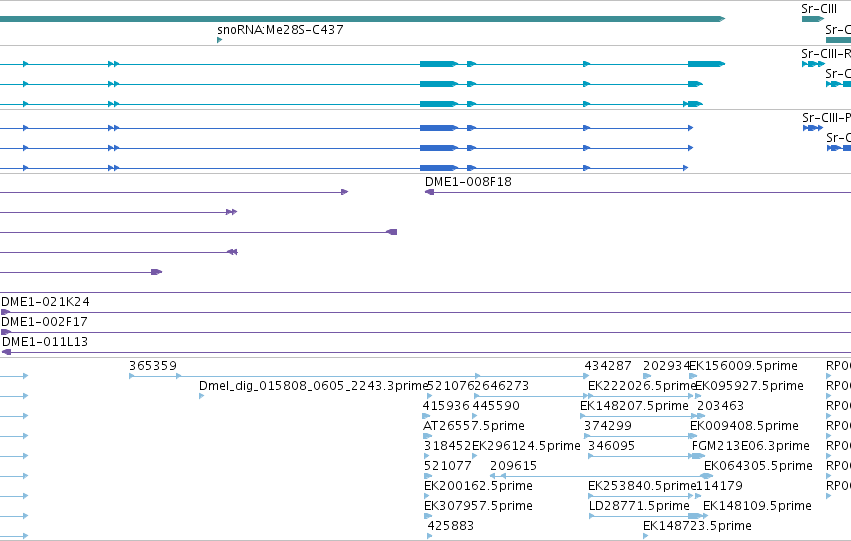Click EST label 202934
This screenshot has height=541, width=851.
click(666, 366)
